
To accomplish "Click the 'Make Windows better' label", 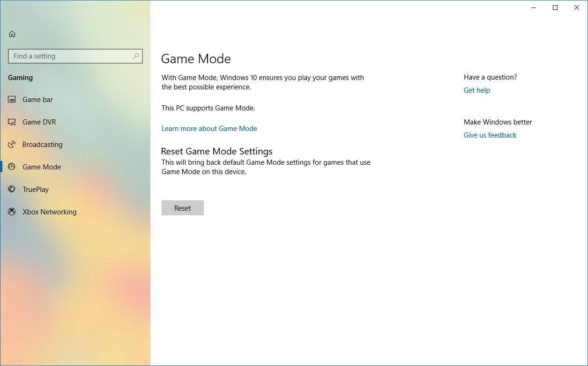I will [x=498, y=122].
